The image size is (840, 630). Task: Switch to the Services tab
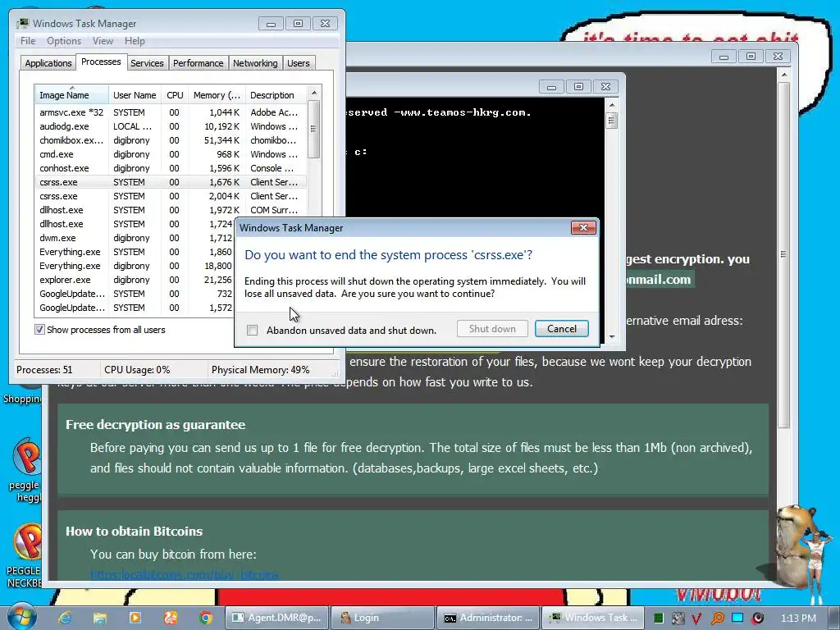[x=147, y=63]
